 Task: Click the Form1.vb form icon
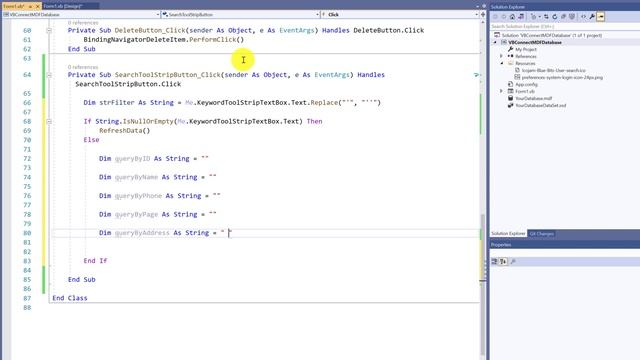510,91
